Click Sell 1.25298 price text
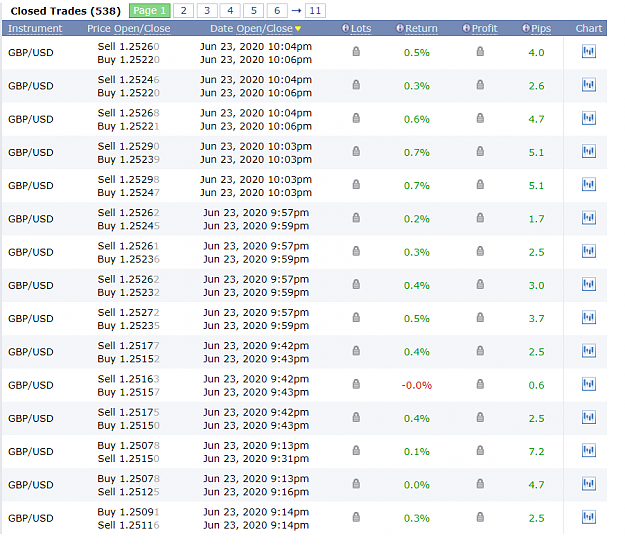625x550 pixels. coord(128,179)
